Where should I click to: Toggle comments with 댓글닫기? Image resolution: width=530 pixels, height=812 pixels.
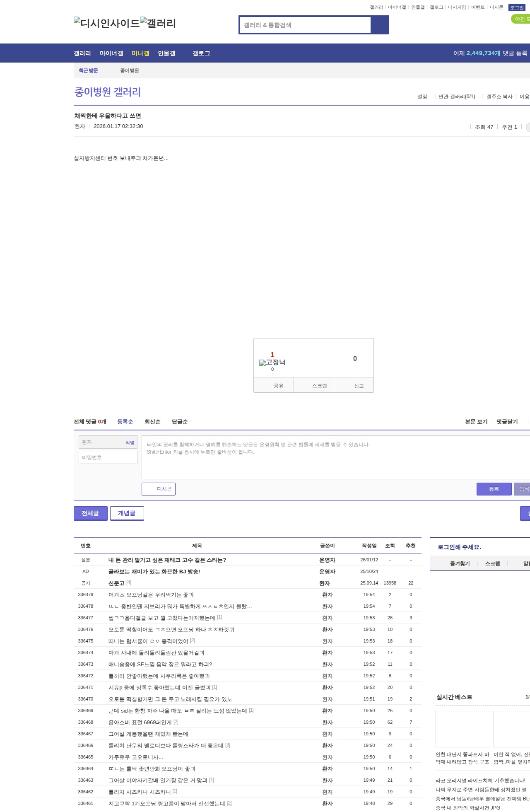507,422
